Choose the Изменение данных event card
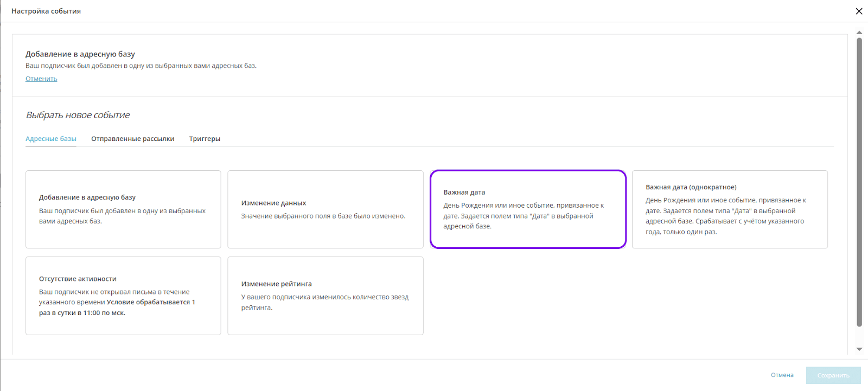The height and width of the screenshot is (391, 868). click(x=325, y=209)
